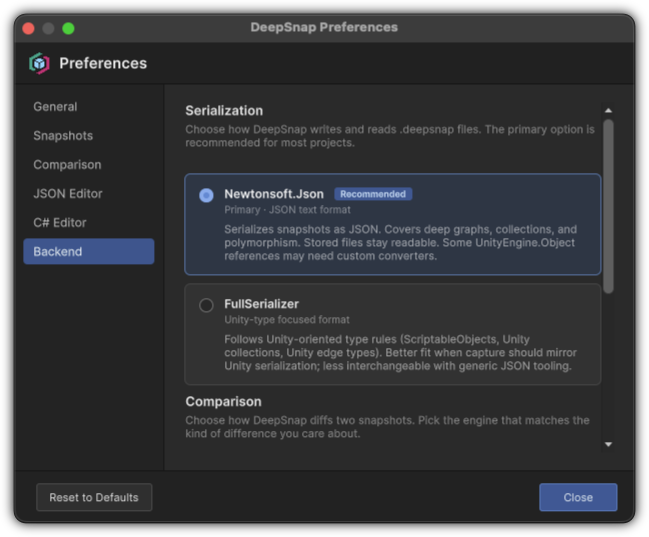
Task: Click the gray minimize window button
Action: 48,28
